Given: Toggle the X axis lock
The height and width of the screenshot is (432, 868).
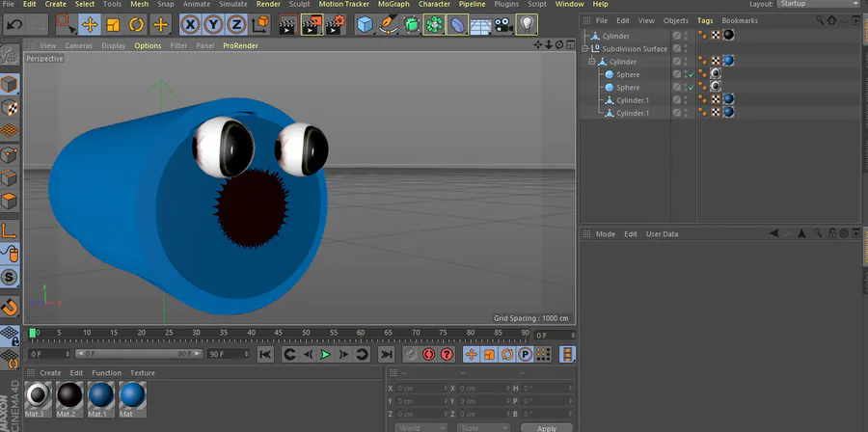Looking at the screenshot, I should [190, 24].
